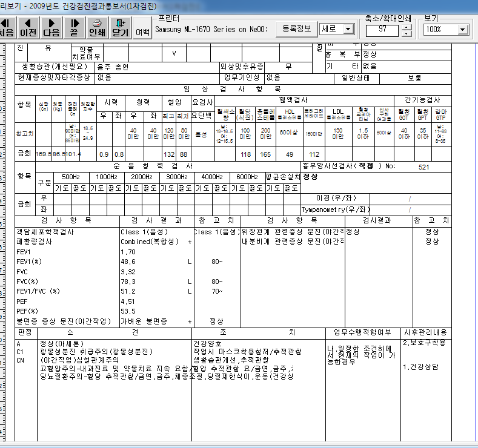Click the Samsung ML-1670 printer name text
Image resolution: width=478 pixels, height=448 pixels.
(211, 30)
